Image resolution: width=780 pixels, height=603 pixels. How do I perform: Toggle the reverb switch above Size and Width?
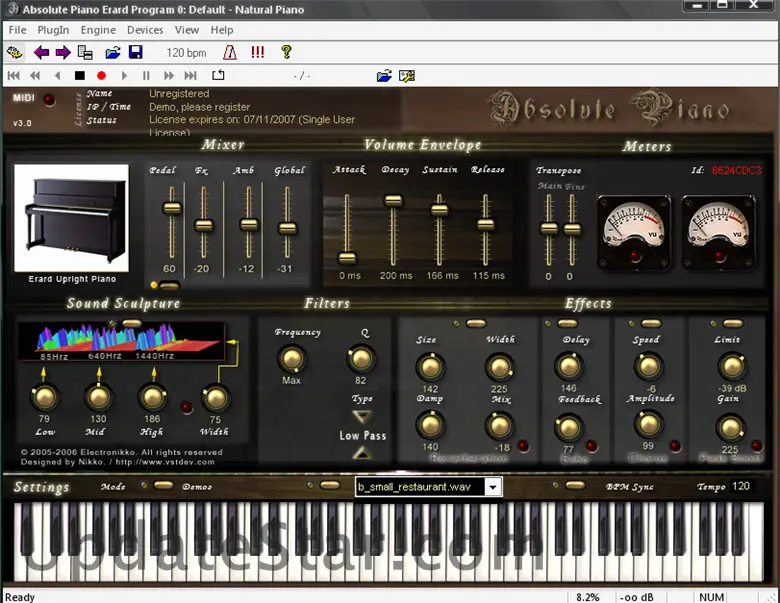(x=476, y=323)
